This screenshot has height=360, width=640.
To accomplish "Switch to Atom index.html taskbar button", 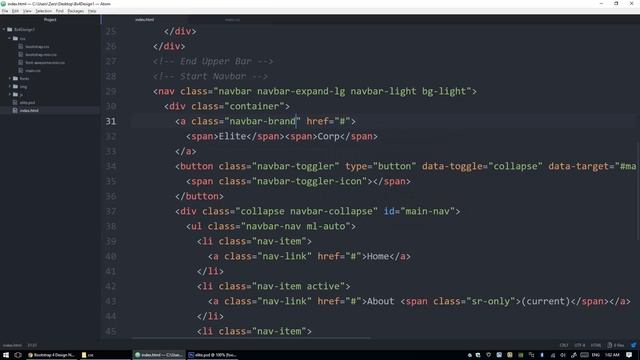I will point(159,355).
